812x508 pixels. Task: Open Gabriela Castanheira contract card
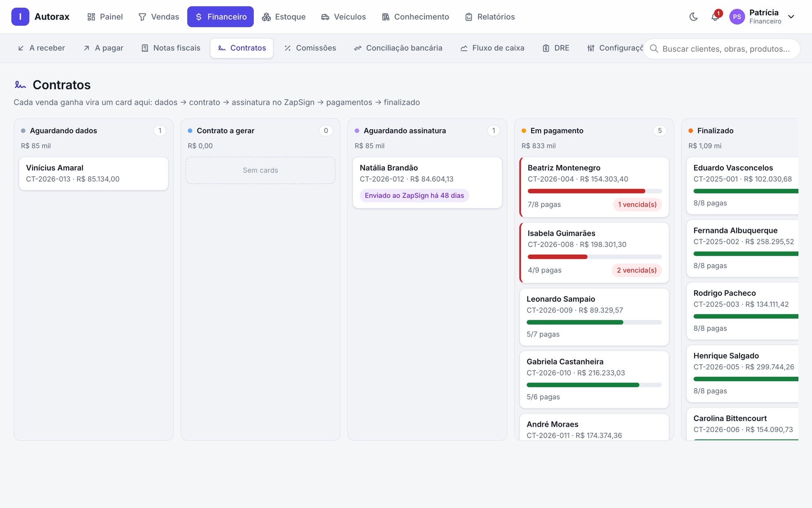pos(594,380)
